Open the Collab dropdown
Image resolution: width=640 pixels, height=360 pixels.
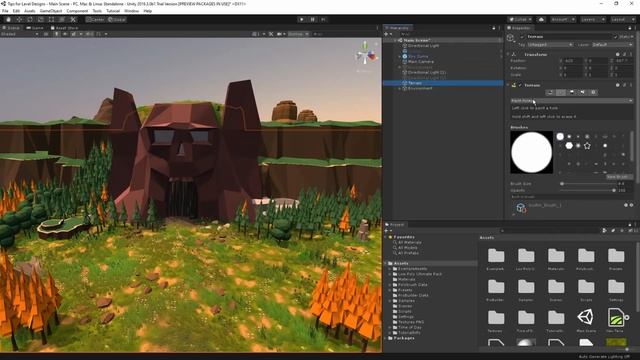coord(520,19)
